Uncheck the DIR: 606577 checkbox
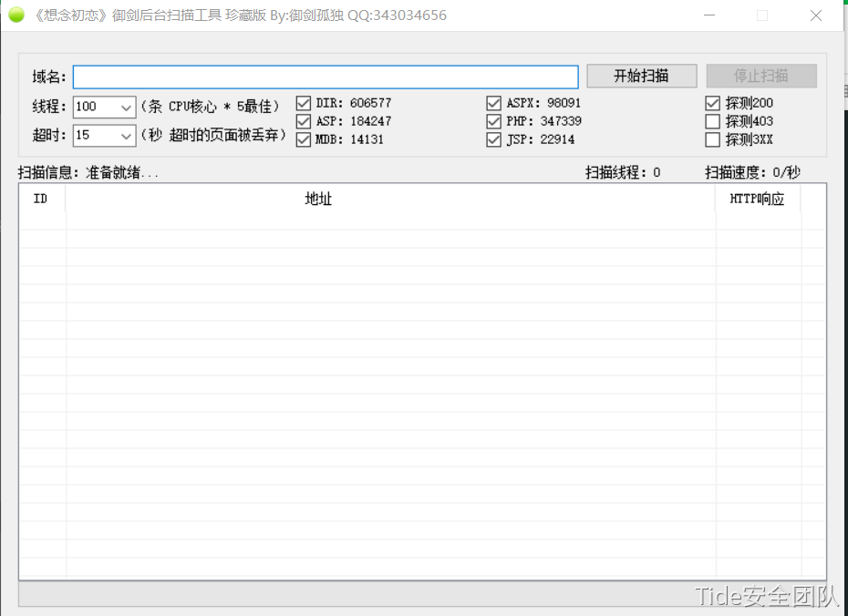The width and height of the screenshot is (848, 616). coord(304,103)
